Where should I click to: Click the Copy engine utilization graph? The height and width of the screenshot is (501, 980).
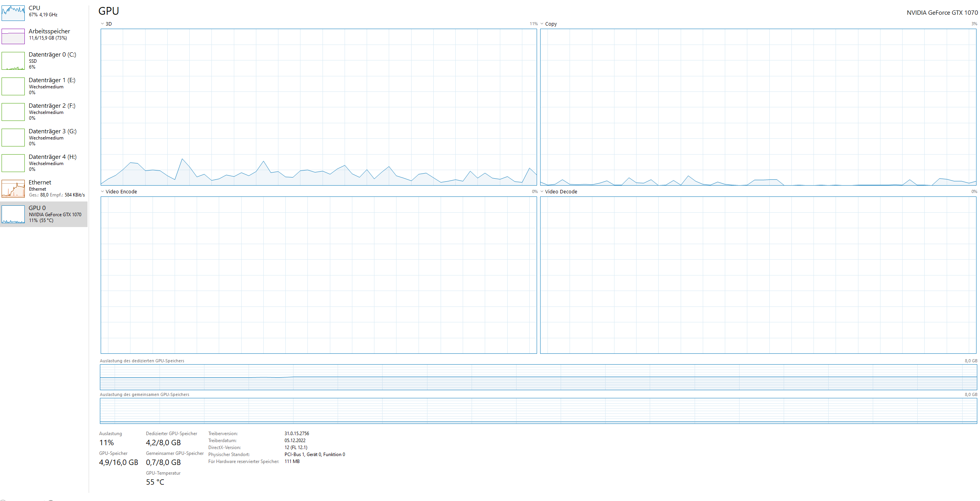(x=758, y=107)
